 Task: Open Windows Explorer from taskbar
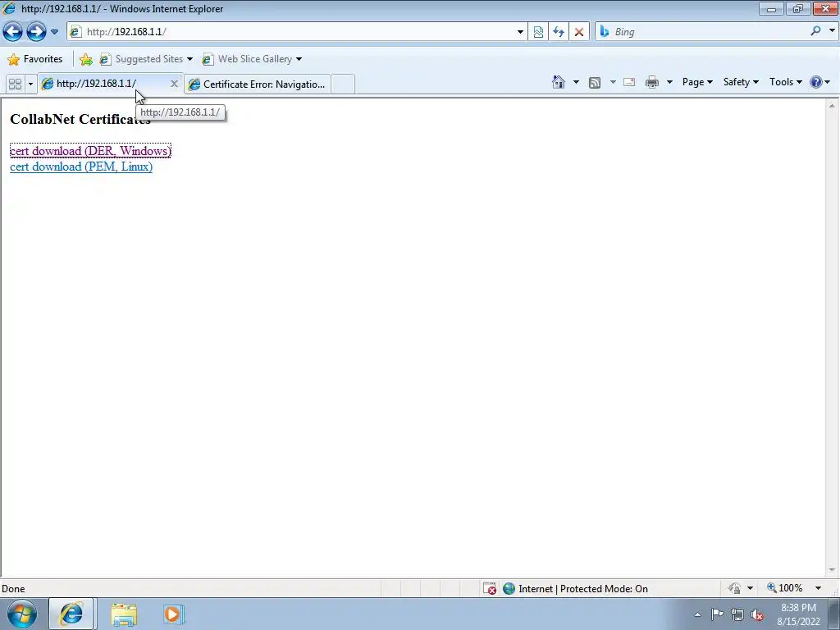(124, 614)
